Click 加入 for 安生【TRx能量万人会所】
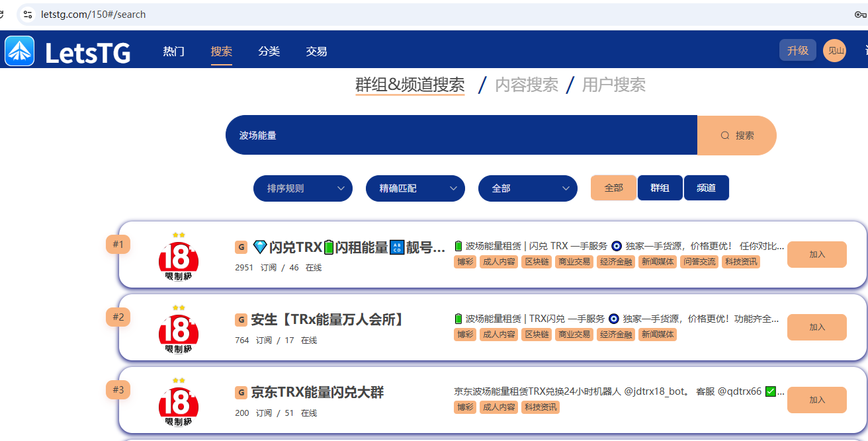The image size is (868, 441). coord(817,327)
